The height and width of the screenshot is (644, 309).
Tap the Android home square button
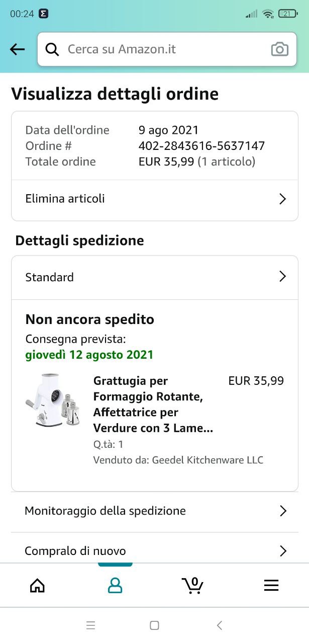[x=155, y=625]
